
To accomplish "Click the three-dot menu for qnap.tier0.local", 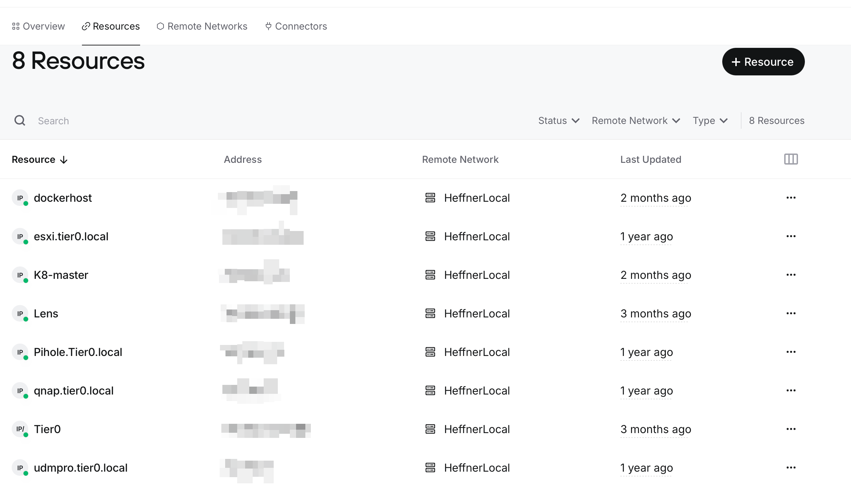I will 790,391.
